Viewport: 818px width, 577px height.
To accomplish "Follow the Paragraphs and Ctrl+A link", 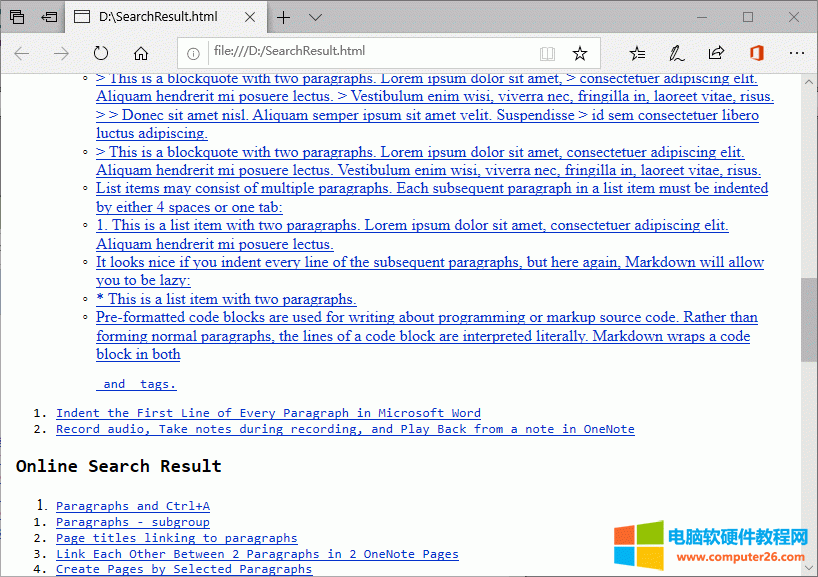I will click(x=132, y=506).
